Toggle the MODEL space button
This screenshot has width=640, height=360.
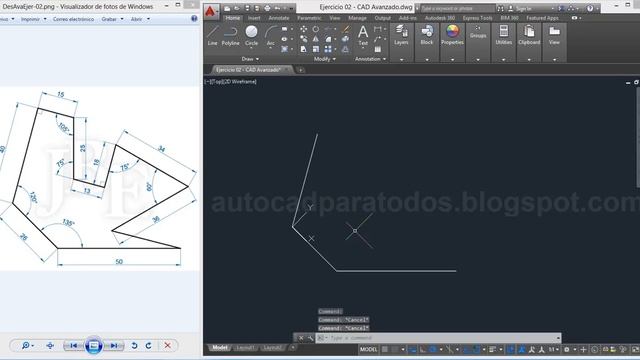(x=369, y=349)
